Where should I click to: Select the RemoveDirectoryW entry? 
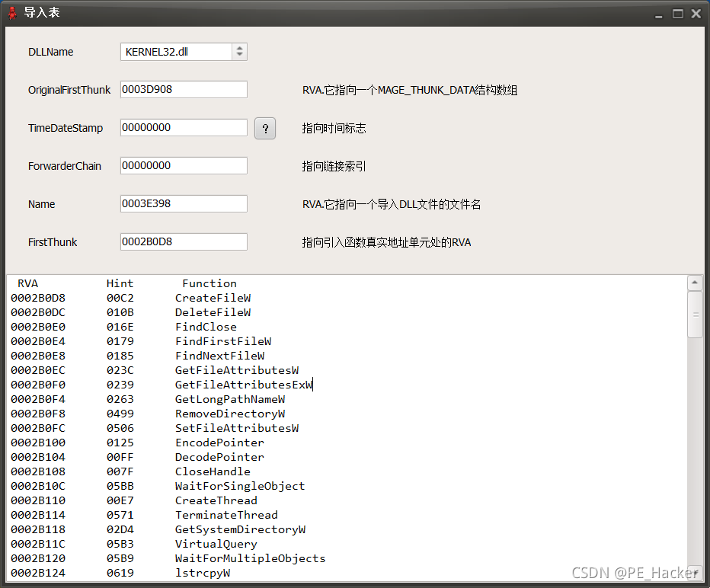(x=230, y=414)
